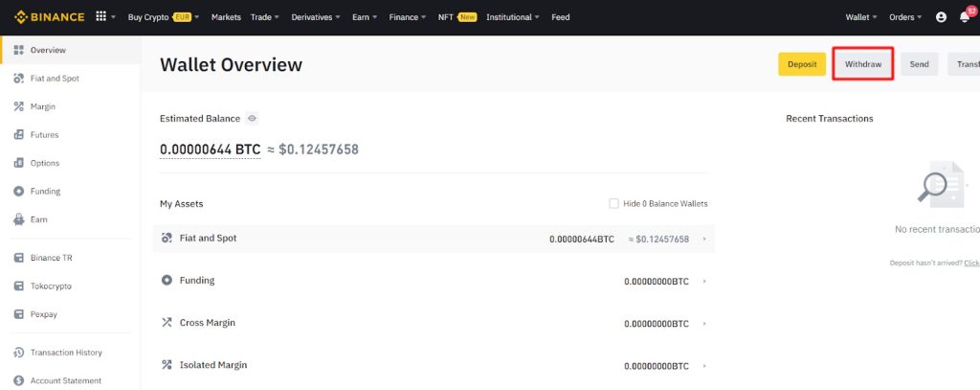Click the yellow Deposit button
This screenshot has height=390, width=980.
coord(802,64)
